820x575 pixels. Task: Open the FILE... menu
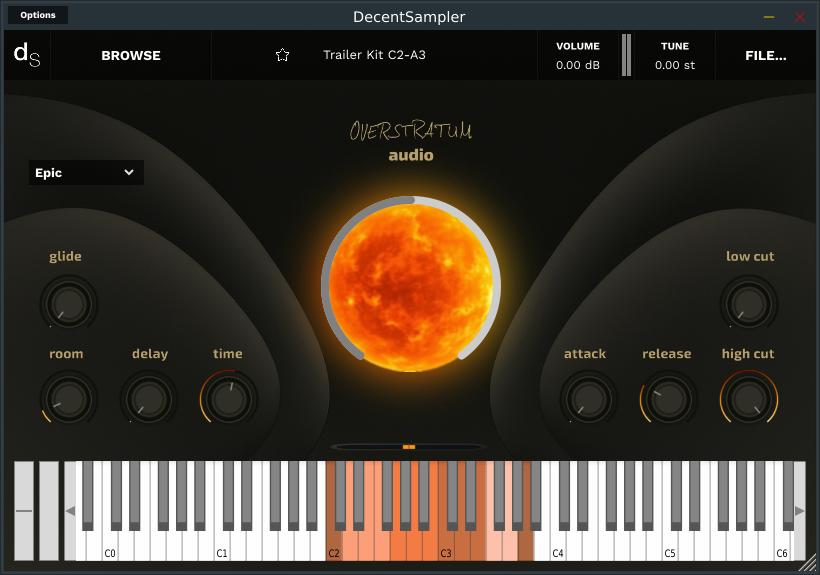coord(766,55)
